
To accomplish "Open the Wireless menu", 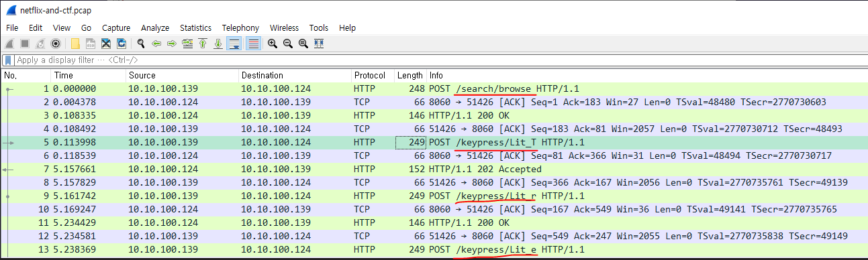I will pyautogui.click(x=284, y=28).
